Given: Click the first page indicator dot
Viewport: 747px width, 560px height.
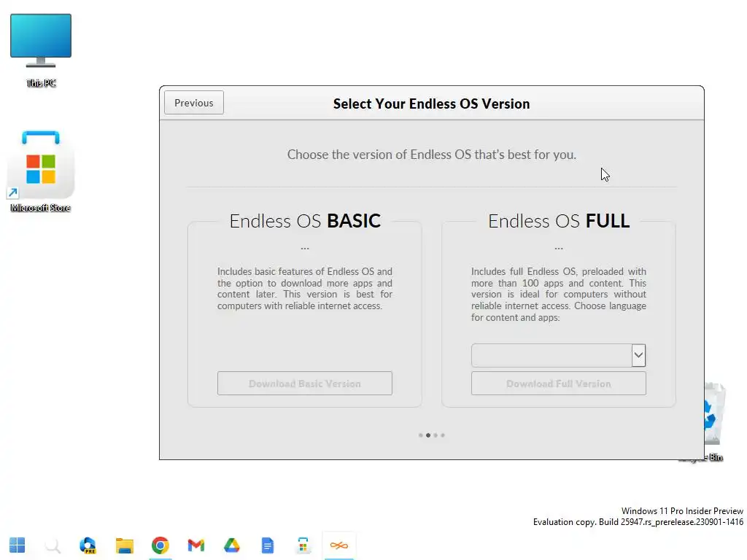Looking at the screenshot, I should click(421, 435).
